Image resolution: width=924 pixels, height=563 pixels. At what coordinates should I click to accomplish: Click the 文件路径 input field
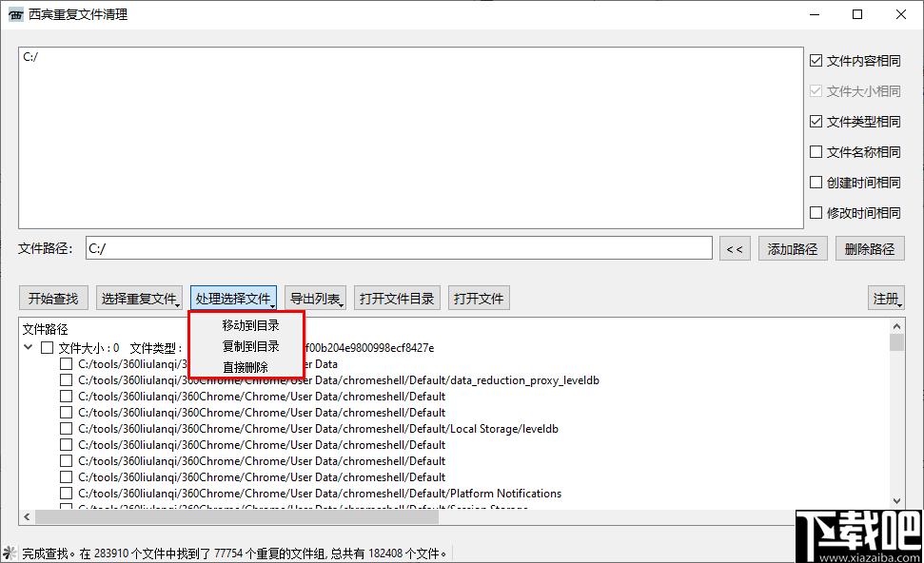pos(399,248)
